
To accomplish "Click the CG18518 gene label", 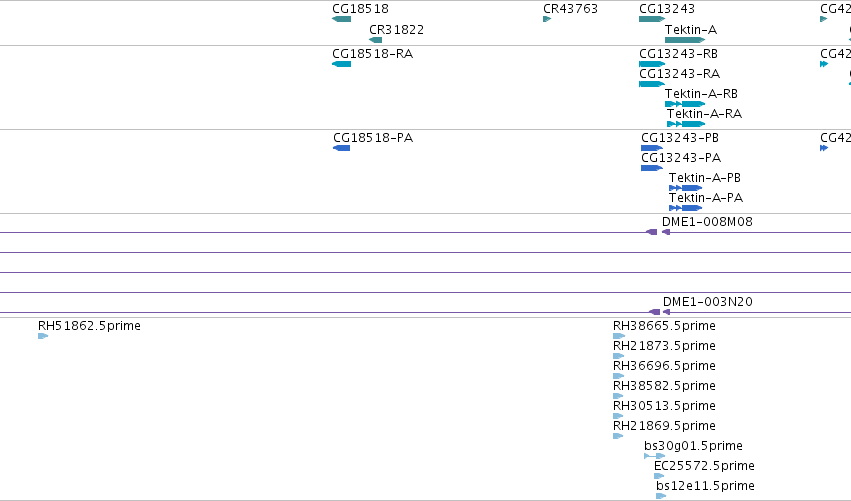I will 360,9.
